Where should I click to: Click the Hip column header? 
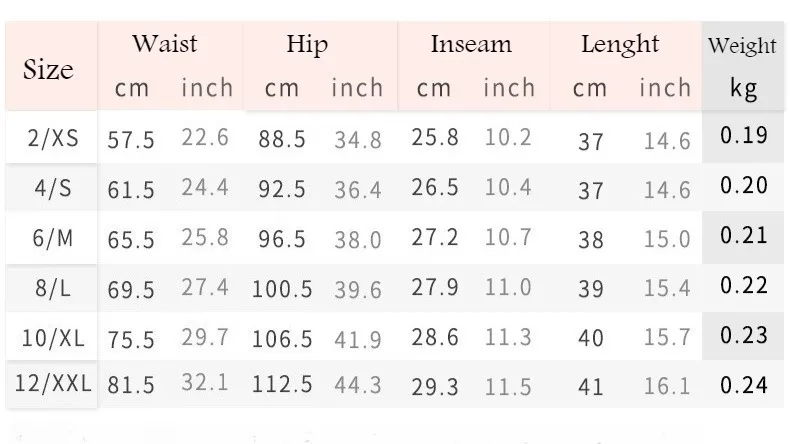307,45
